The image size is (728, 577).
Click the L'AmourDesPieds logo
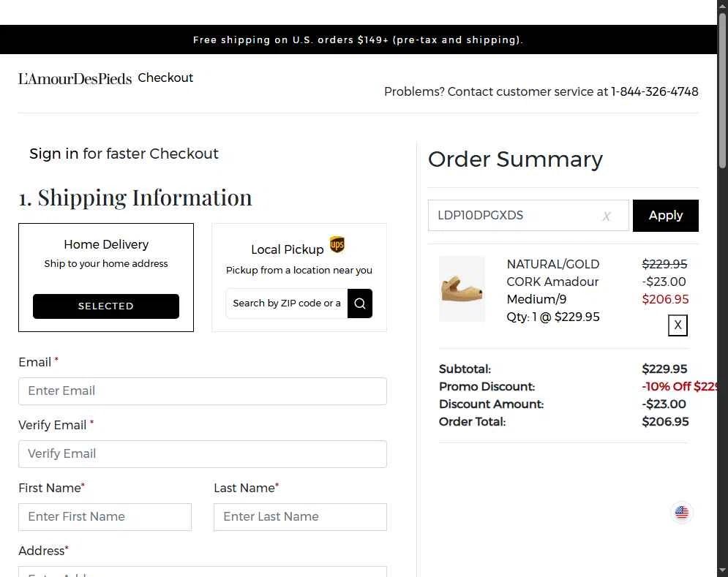click(x=75, y=78)
